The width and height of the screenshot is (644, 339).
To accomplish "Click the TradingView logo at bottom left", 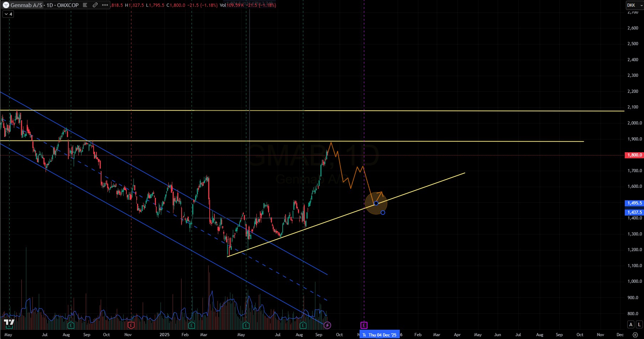I will pos(9,323).
